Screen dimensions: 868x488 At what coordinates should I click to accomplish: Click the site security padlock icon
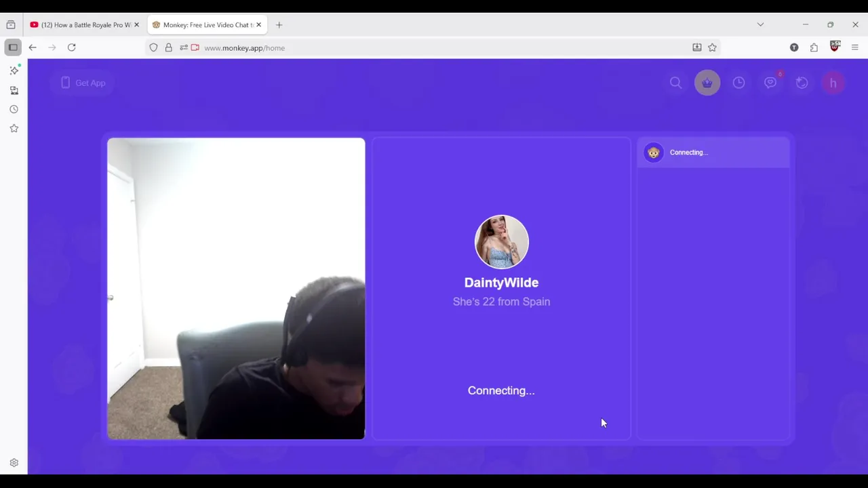tap(168, 47)
